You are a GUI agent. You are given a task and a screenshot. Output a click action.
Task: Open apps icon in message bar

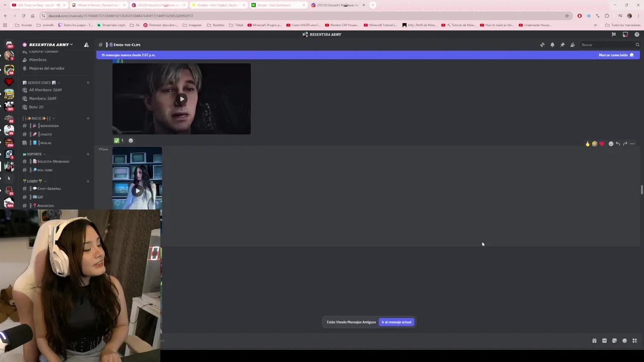point(634,341)
